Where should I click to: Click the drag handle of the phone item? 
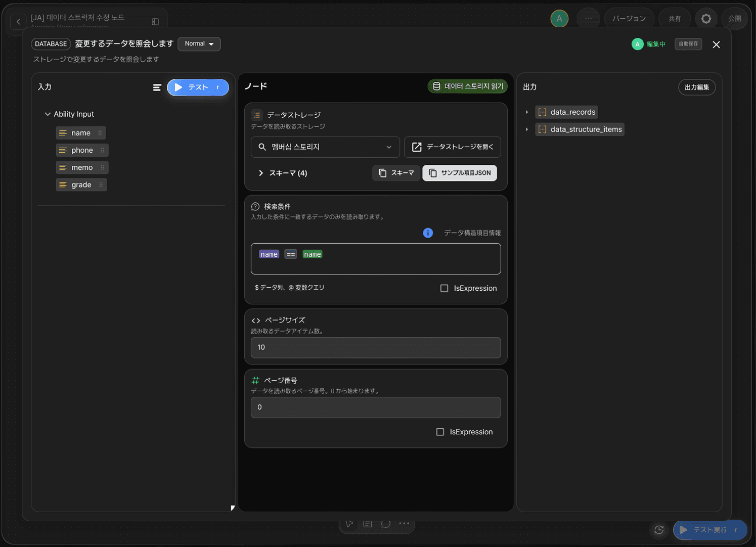[x=103, y=150]
